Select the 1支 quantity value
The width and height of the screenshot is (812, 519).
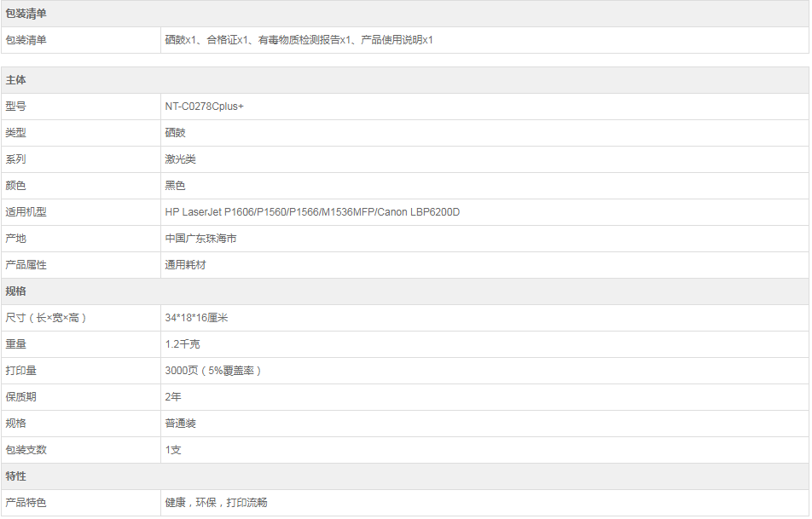point(173,450)
